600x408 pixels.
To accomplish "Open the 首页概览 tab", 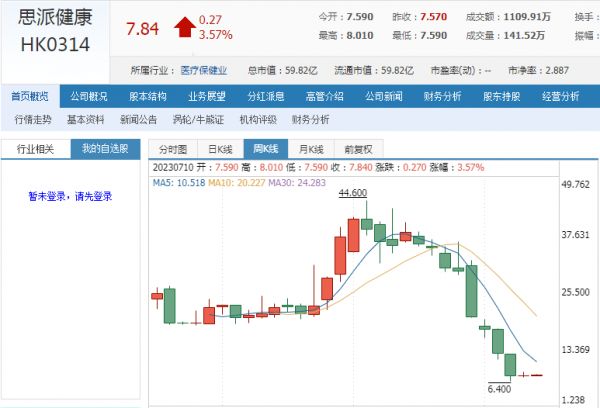I will point(30,97).
